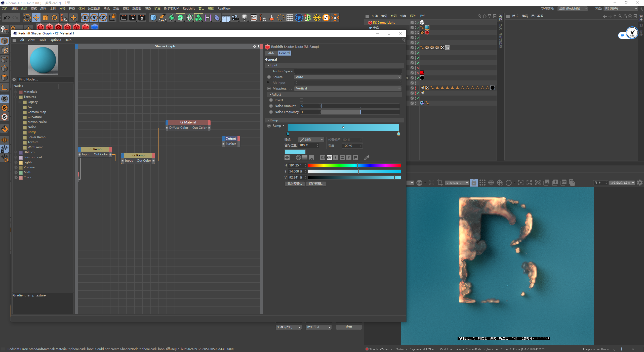Switch color mode to RGB
The width and height of the screenshot is (644, 352).
pyautogui.click(x=323, y=158)
